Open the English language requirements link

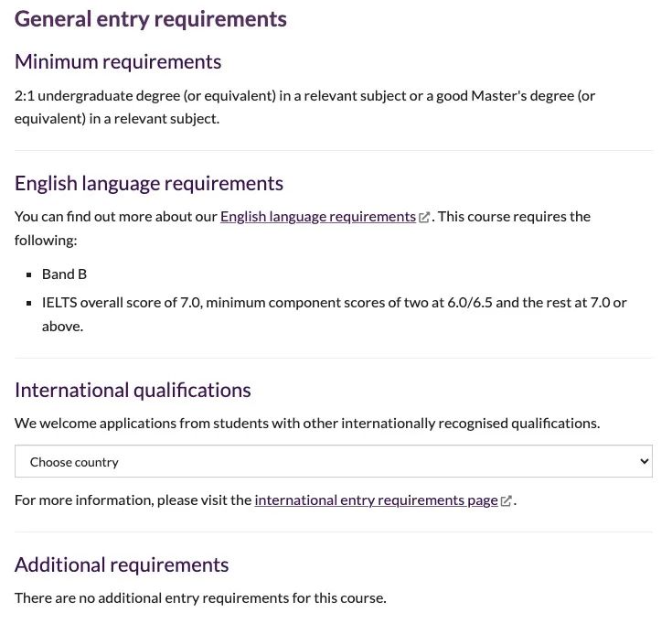pyautogui.click(x=318, y=217)
